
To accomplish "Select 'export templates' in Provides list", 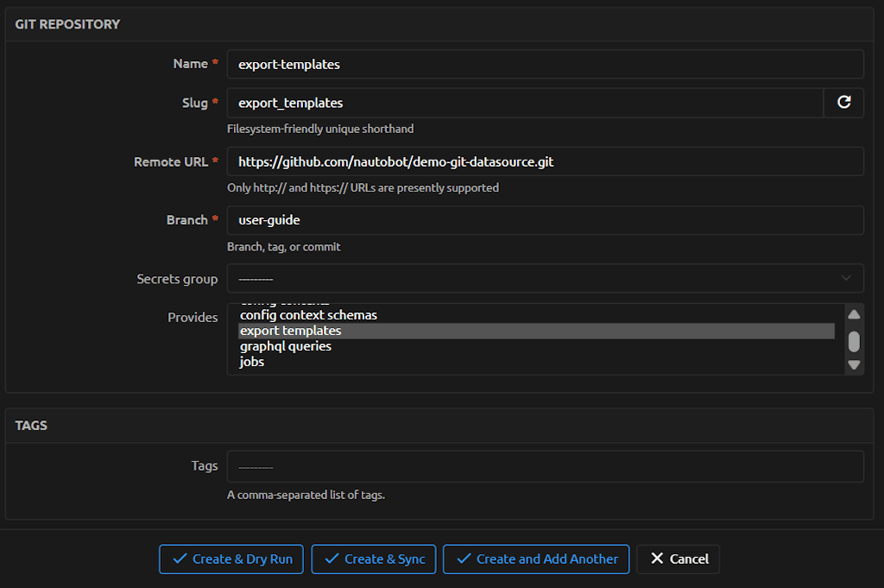I will click(291, 331).
